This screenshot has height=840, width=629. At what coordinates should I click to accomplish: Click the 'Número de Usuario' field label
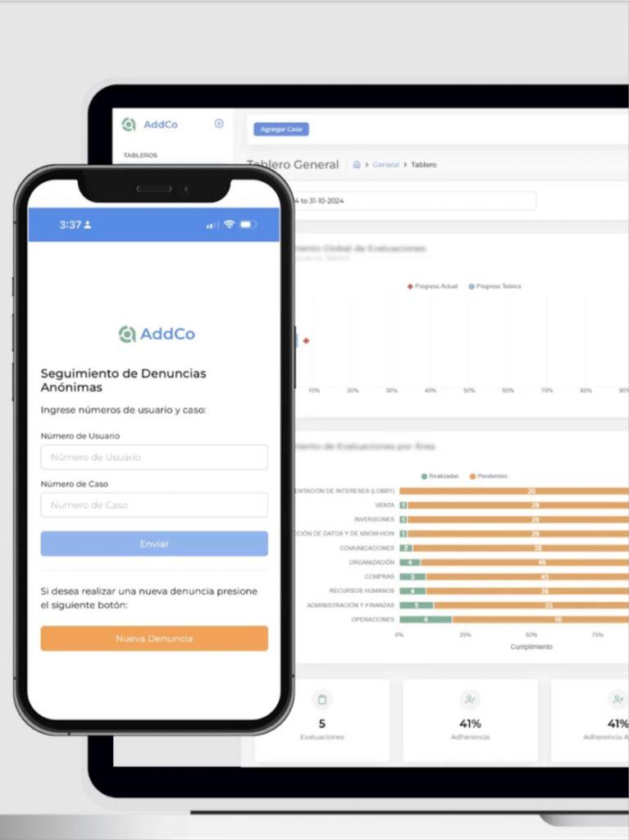80,436
